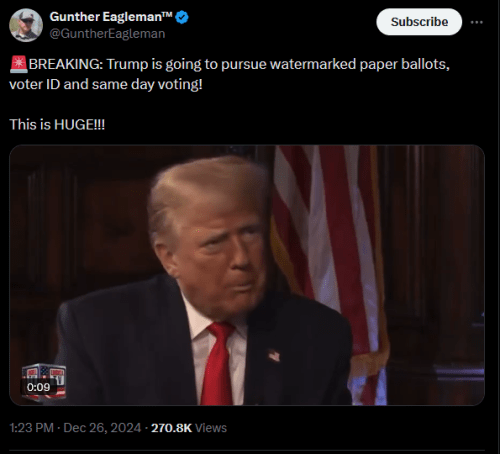Click the watermark logo on the video
Image resolution: width=500 pixels, height=454 pixels.
coord(44,381)
